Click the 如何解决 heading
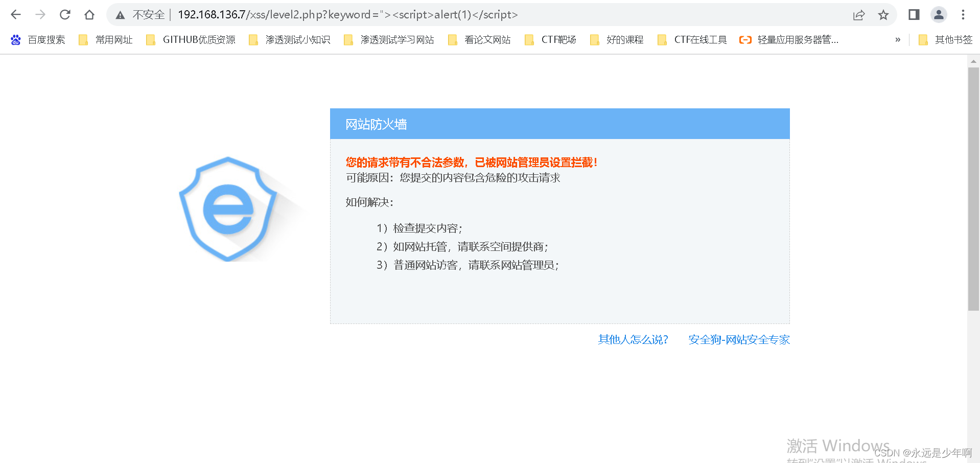Image resolution: width=980 pixels, height=463 pixels. pyautogui.click(x=369, y=202)
